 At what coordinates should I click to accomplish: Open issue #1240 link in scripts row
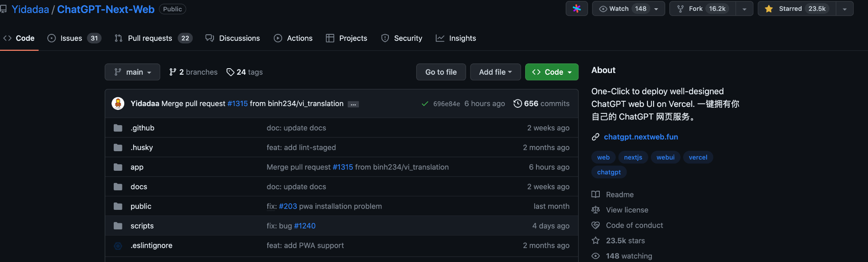click(305, 226)
